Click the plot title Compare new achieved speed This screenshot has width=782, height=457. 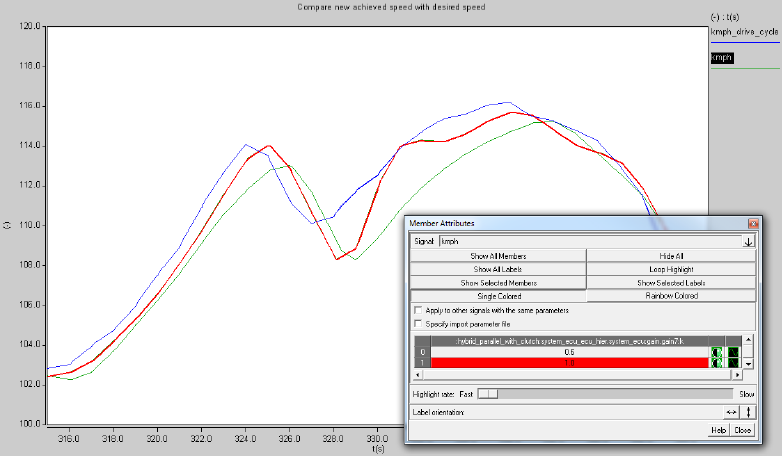[391, 7]
